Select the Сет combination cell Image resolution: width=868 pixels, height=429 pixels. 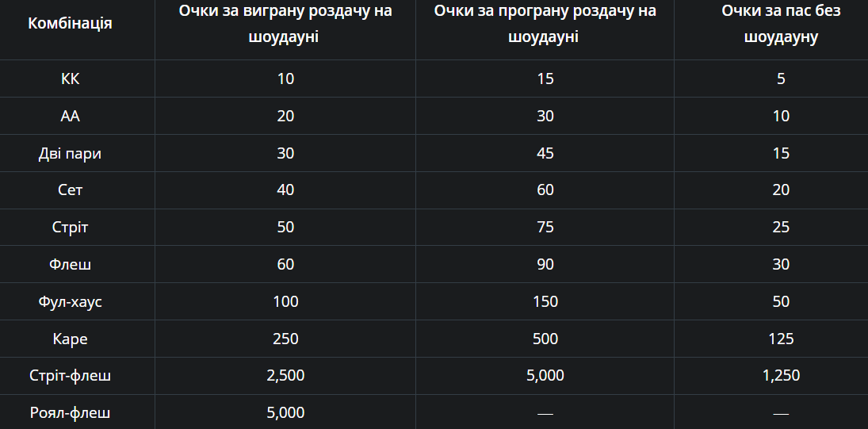tap(70, 190)
